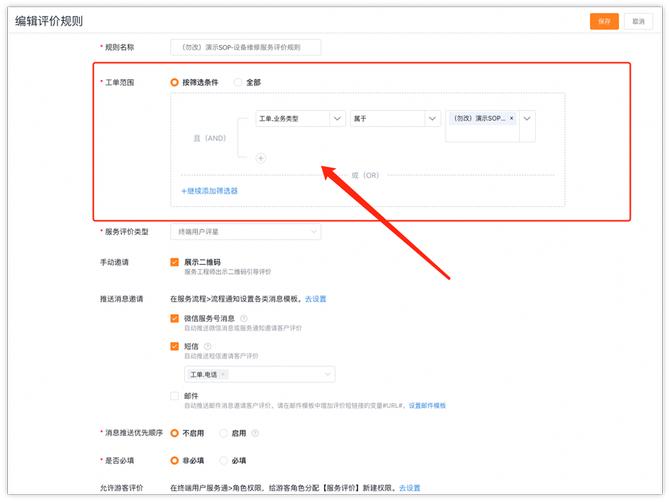
Task: Select 启用 for message push priority
Action: coord(223,433)
